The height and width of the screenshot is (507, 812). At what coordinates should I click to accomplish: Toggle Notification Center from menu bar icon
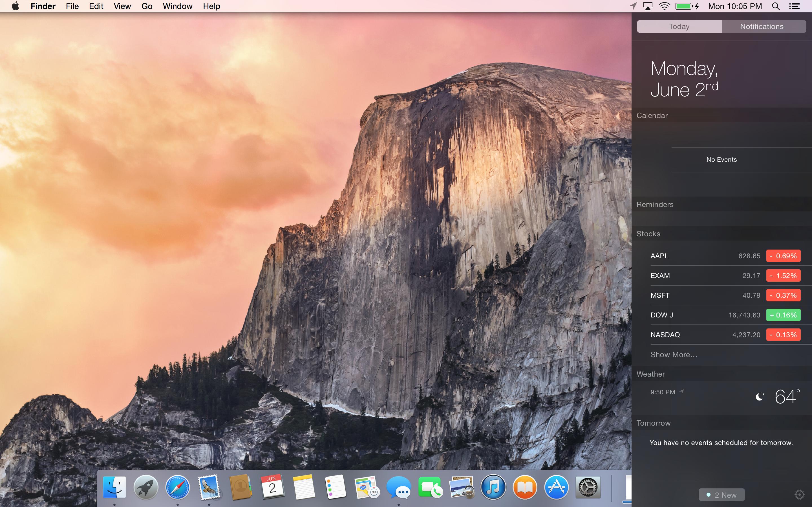794,6
